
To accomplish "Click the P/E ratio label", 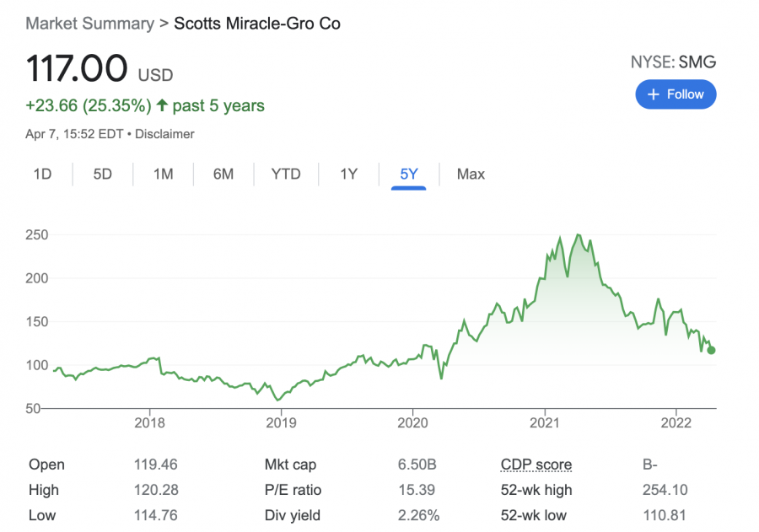I will point(293,490).
